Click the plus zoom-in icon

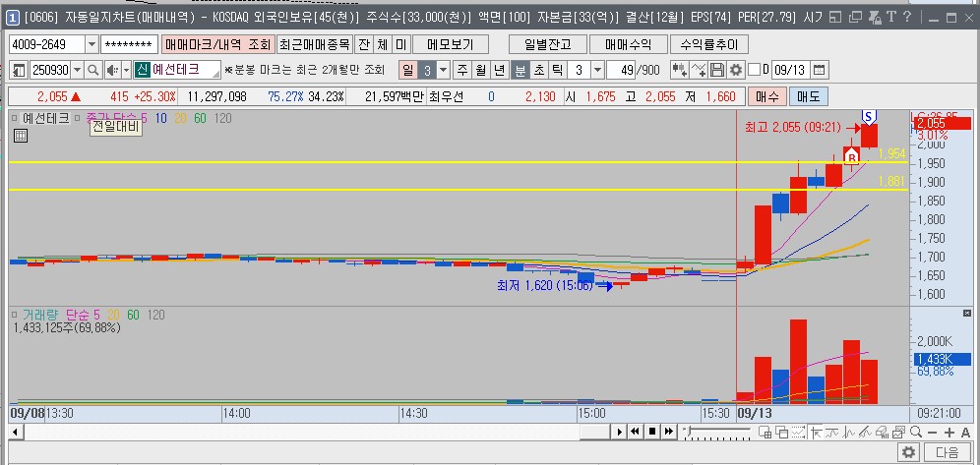click(949, 433)
